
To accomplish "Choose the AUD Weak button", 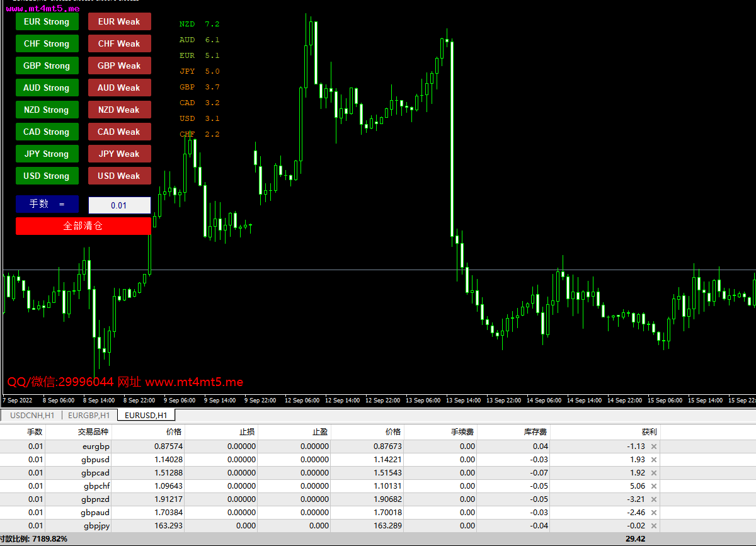I will [120, 88].
